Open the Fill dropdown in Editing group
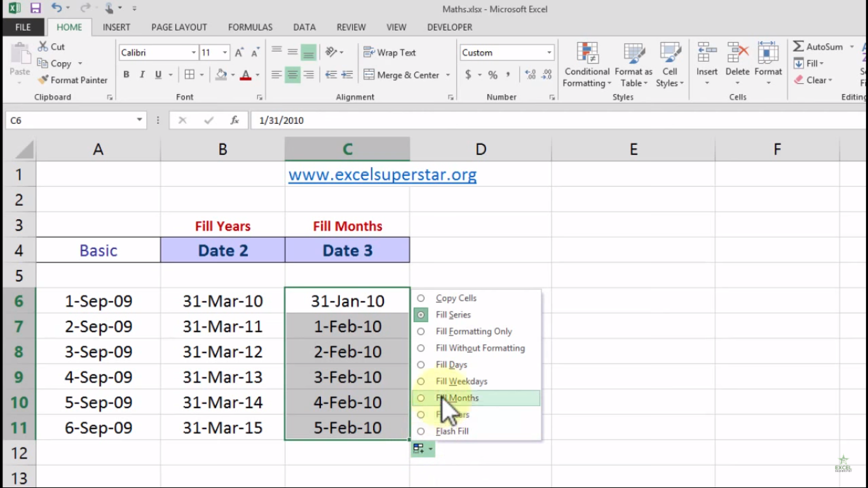This screenshot has width=868, height=488. tap(809, 64)
